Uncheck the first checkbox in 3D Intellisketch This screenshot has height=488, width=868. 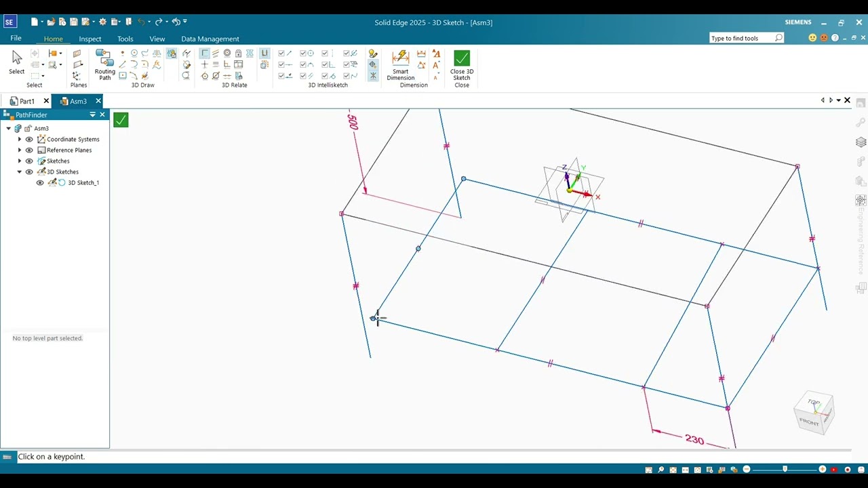tap(281, 53)
